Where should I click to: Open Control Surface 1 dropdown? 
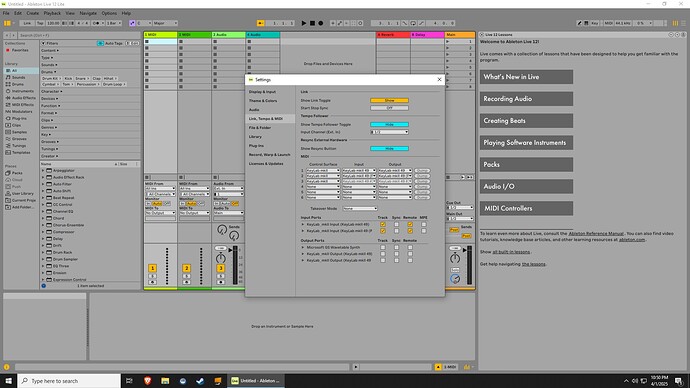323,171
